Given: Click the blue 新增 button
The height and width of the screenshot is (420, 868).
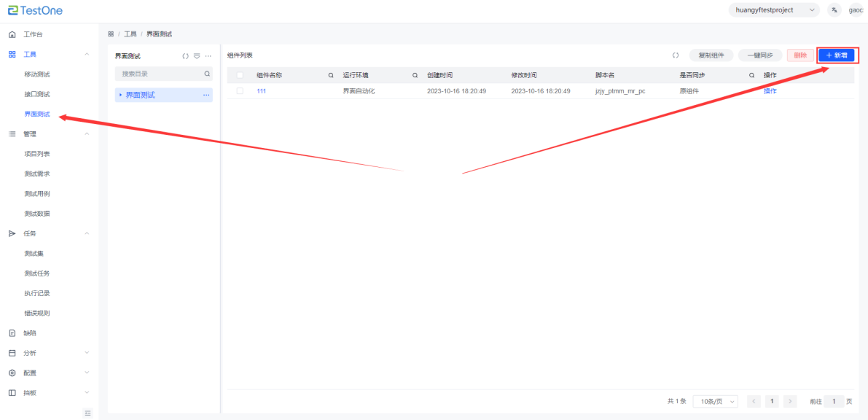Looking at the screenshot, I should tap(835, 55).
